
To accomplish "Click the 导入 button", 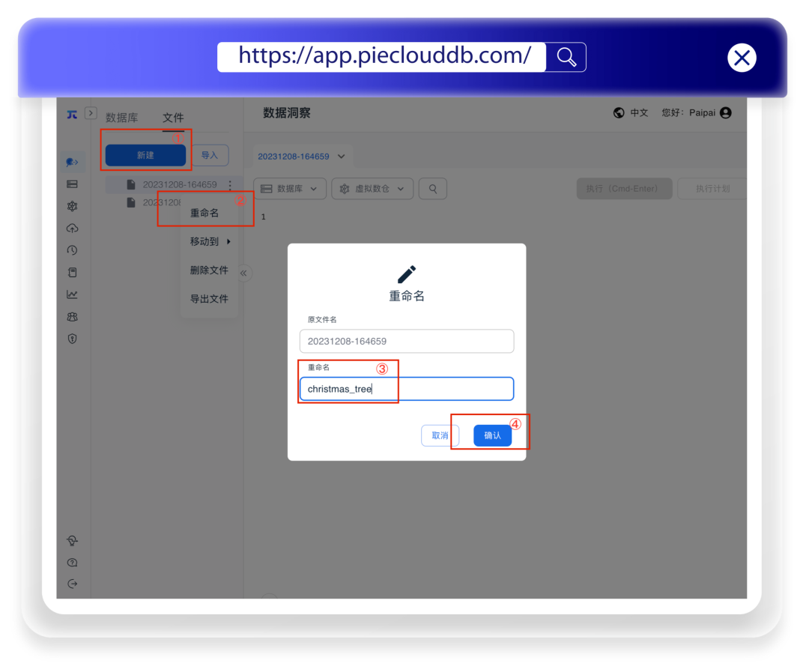I will tap(210, 155).
